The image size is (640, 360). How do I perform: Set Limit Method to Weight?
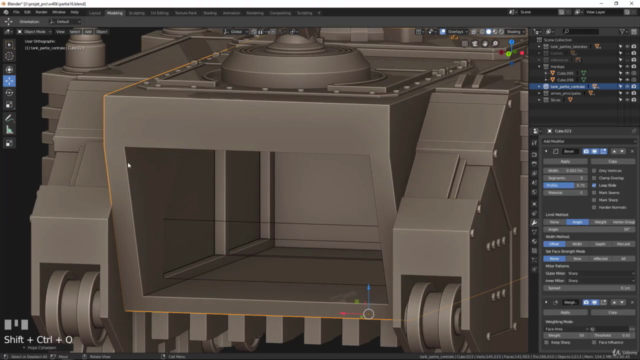(x=600, y=222)
